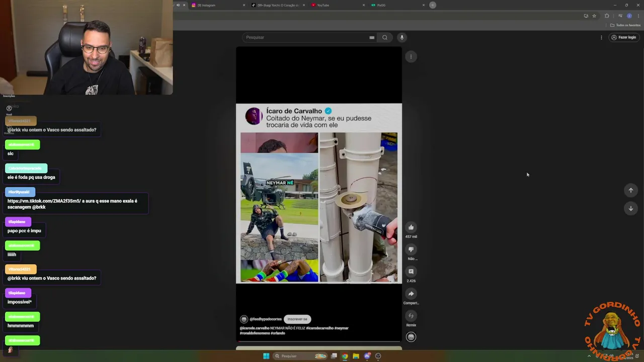Click the Remix icon
The height and width of the screenshot is (362, 644).
(x=411, y=316)
